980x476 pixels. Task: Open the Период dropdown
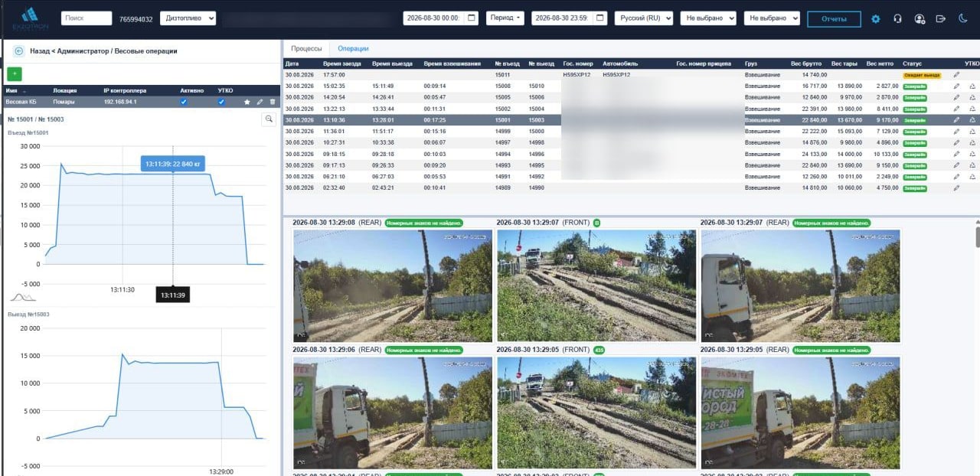pyautogui.click(x=505, y=18)
